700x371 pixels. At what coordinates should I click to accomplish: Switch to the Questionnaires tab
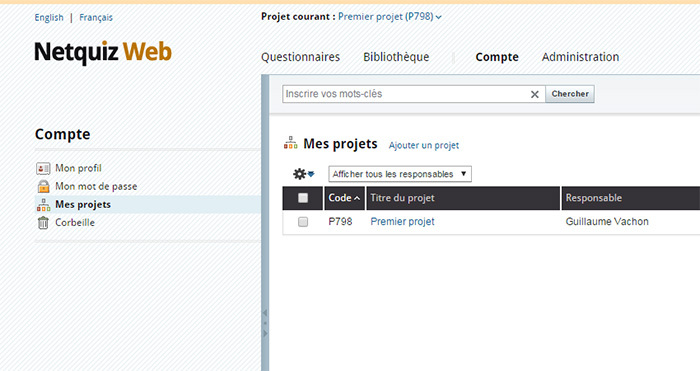coord(300,57)
